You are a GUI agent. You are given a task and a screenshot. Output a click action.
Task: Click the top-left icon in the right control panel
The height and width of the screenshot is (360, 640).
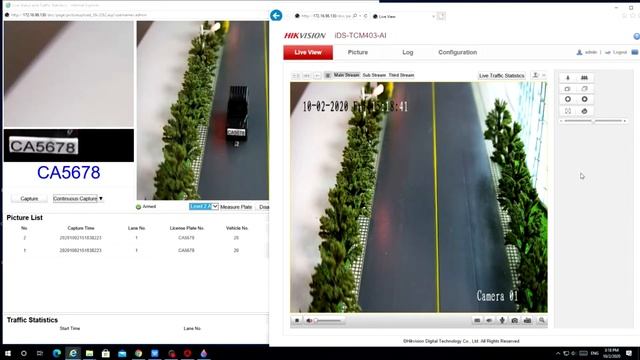coord(568,78)
